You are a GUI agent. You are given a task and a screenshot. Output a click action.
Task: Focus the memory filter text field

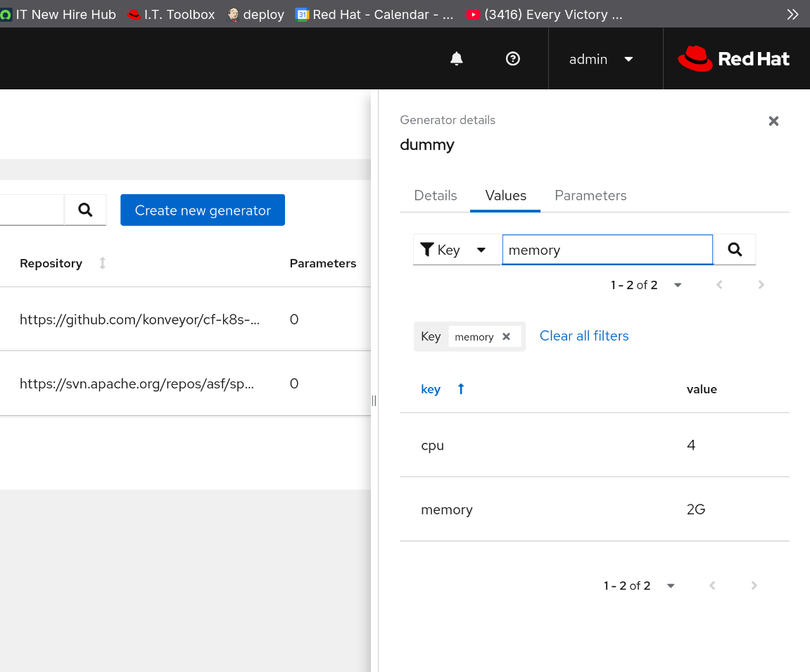[607, 250]
